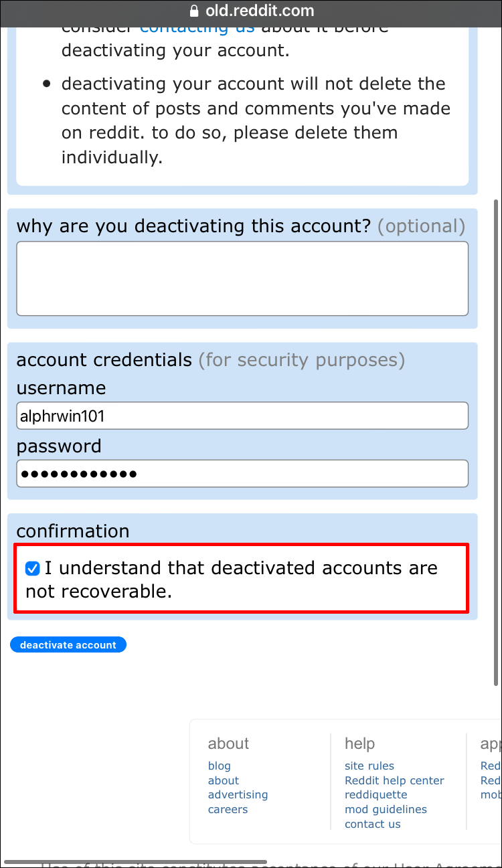Focus the deactivation reason text box

pos(242,278)
